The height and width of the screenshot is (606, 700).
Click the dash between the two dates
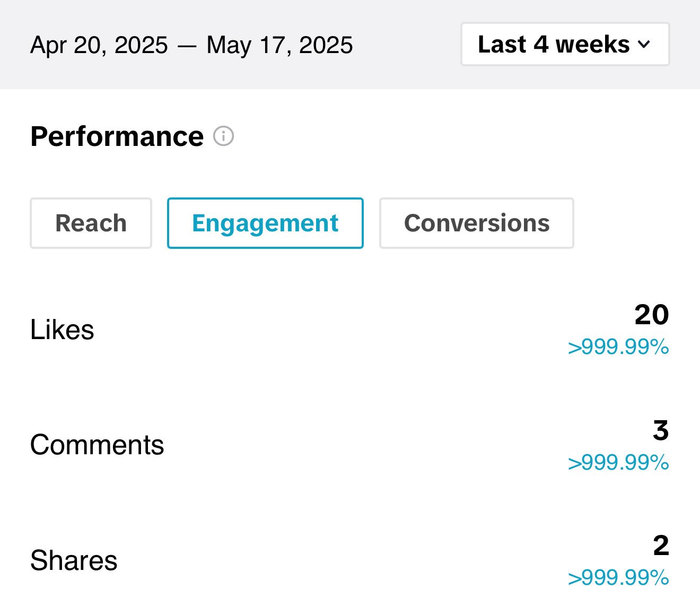click(187, 46)
